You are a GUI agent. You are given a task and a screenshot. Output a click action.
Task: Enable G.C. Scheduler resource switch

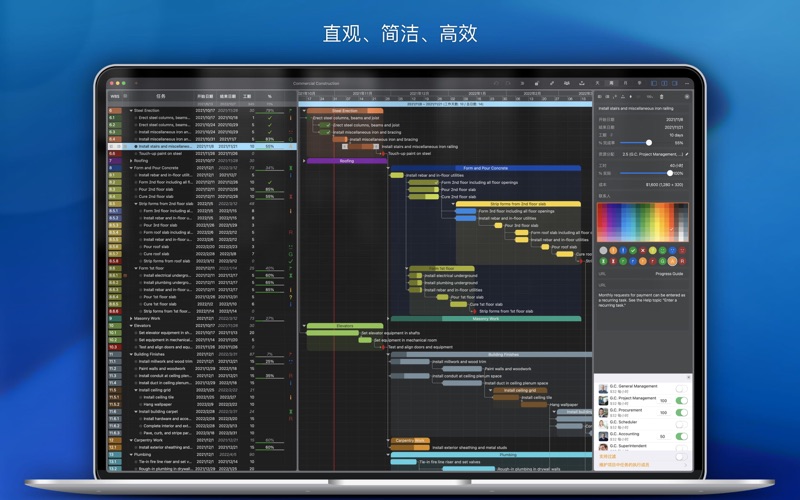(x=681, y=424)
